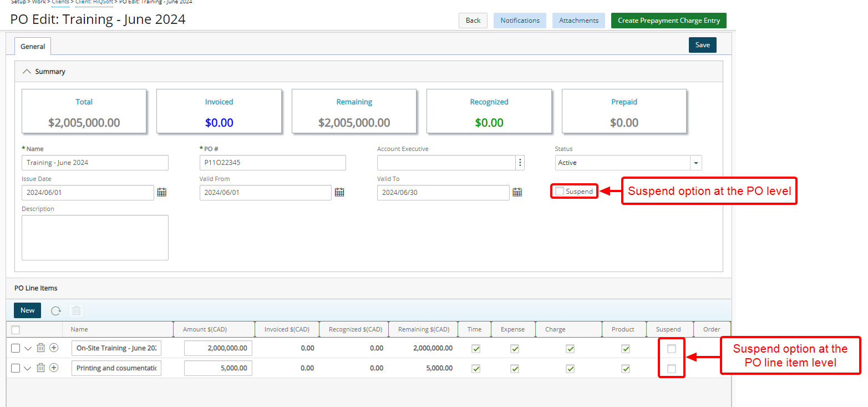
Task: Toggle Time for On-Site Training
Action: tap(475, 349)
